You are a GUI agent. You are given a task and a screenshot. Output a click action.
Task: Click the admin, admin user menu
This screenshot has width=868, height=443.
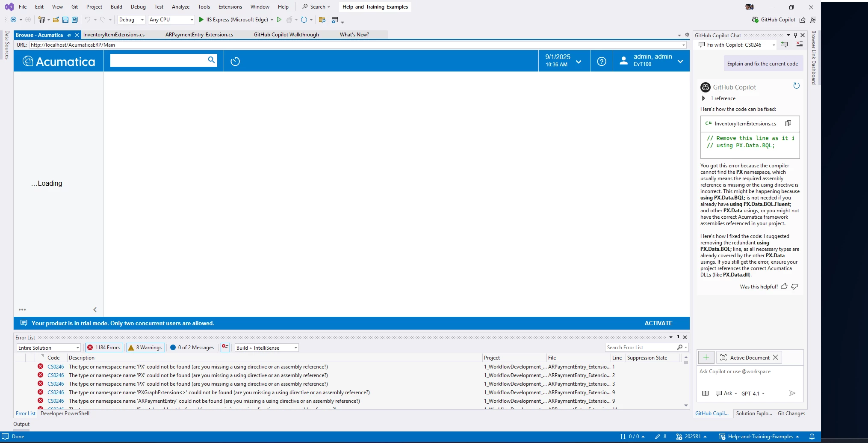(651, 61)
